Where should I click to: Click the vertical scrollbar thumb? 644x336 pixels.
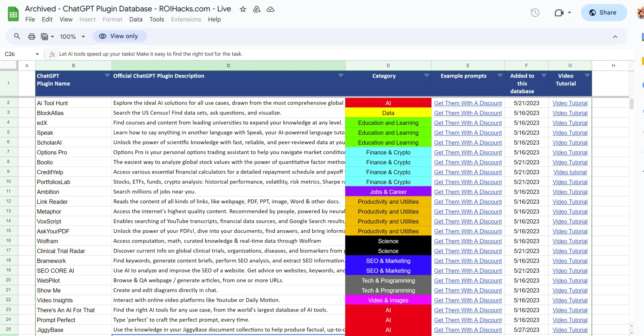(632, 103)
